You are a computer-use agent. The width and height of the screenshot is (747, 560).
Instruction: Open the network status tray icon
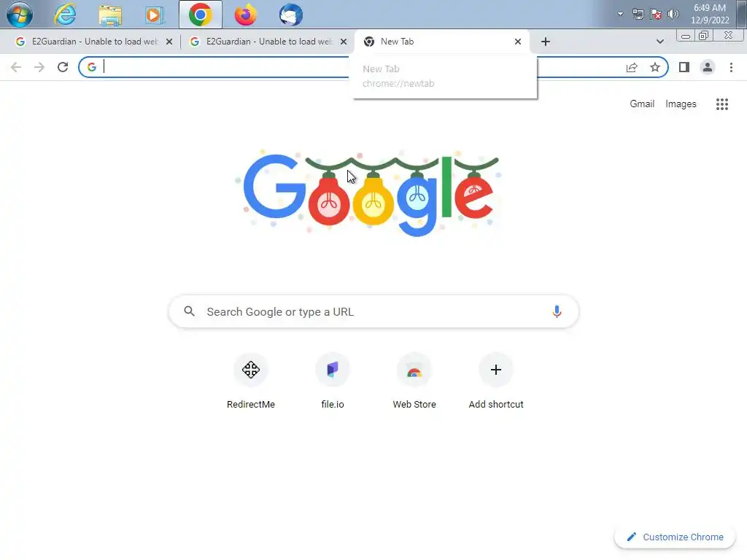(x=638, y=14)
